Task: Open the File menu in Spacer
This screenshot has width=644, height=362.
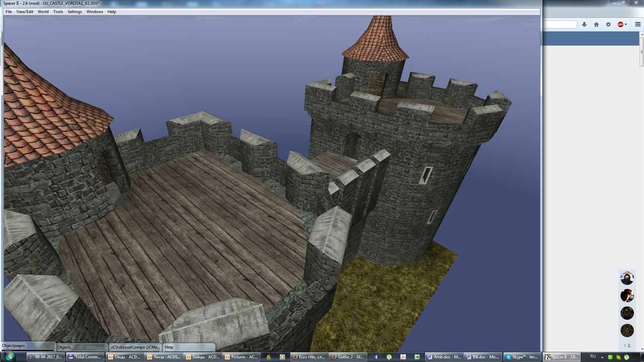Action: [x=9, y=12]
